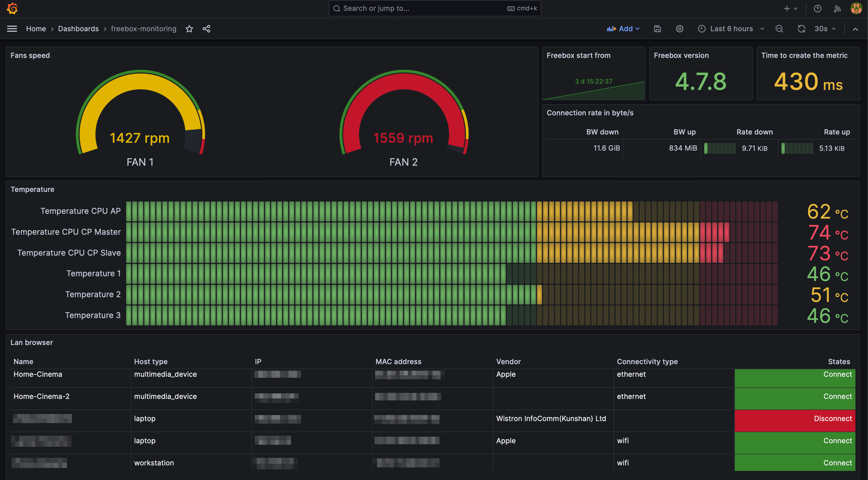The image size is (868, 480).
Task: Open the help question-mark menu
Action: [817, 8]
